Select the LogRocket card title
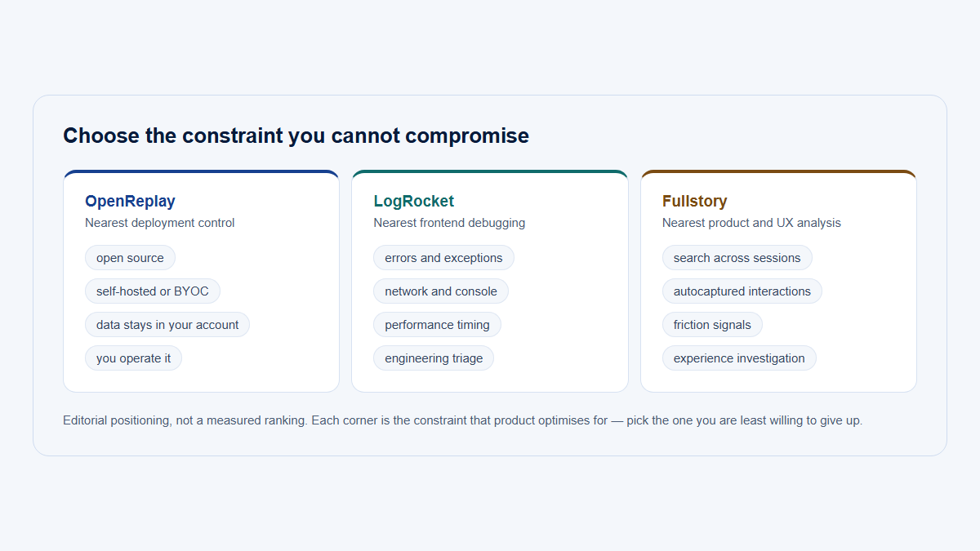The image size is (980, 551). 413,201
